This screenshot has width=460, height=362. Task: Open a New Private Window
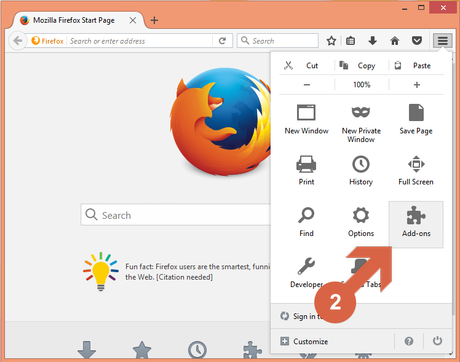pos(361,123)
